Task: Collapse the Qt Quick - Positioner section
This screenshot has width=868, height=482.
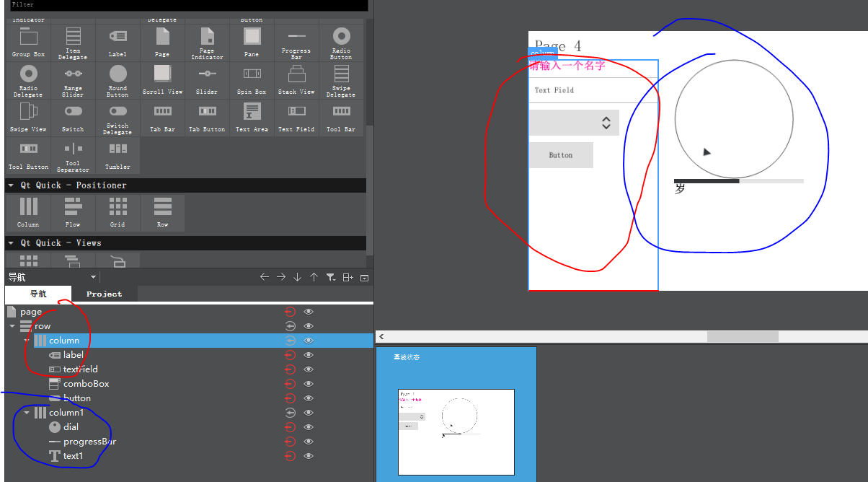Action: [11, 185]
